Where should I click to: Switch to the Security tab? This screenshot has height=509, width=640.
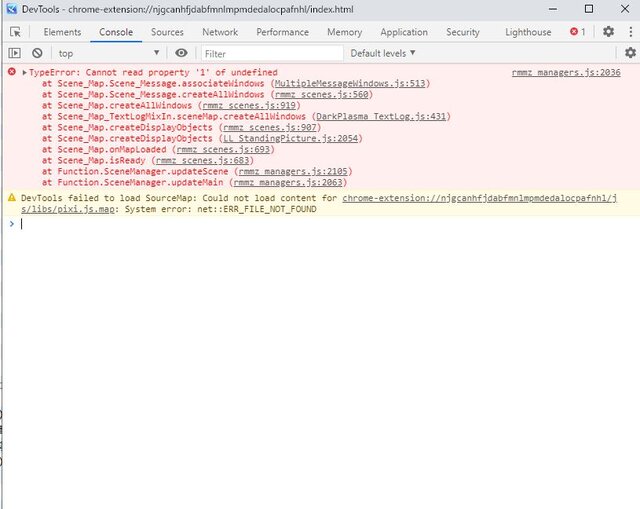(462, 32)
